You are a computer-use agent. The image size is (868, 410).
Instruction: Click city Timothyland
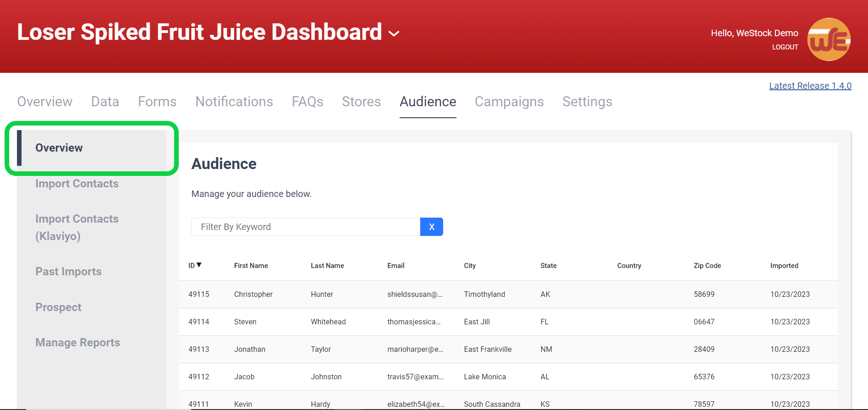click(484, 294)
